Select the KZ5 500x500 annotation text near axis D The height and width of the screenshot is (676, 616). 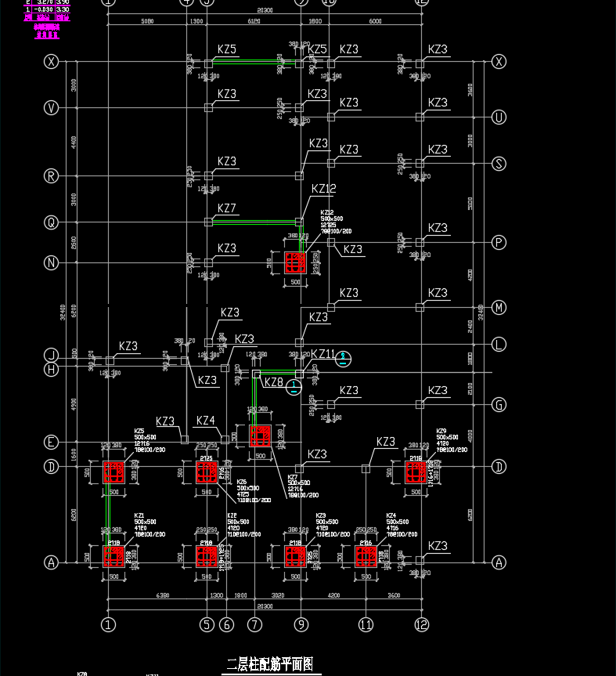tap(149, 440)
